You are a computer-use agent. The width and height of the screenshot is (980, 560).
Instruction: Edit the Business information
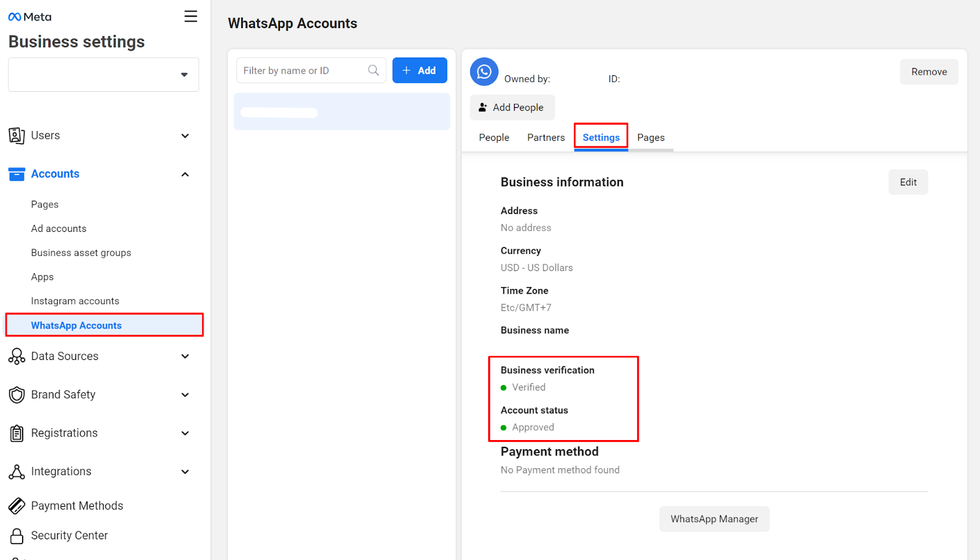click(x=908, y=182)
